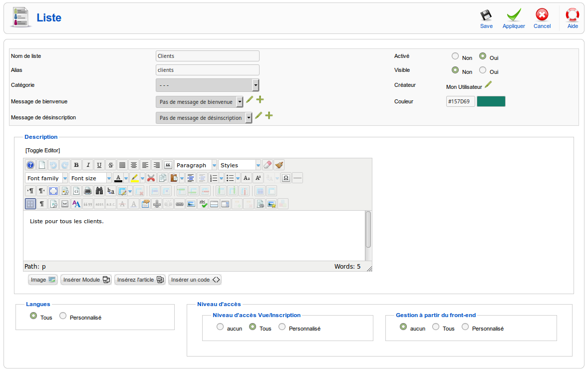Select Personnalisé under Langues
This screenshot has width=588, height=372.
(63, 316)
